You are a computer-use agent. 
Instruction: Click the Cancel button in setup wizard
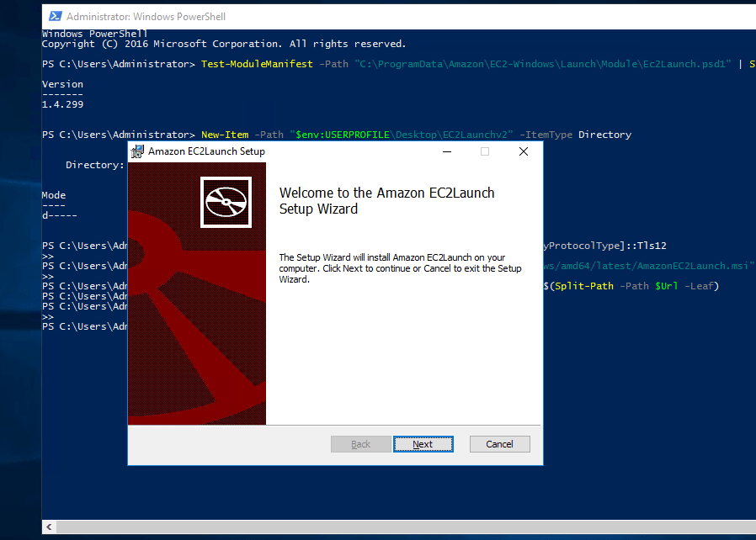(499, 444)
